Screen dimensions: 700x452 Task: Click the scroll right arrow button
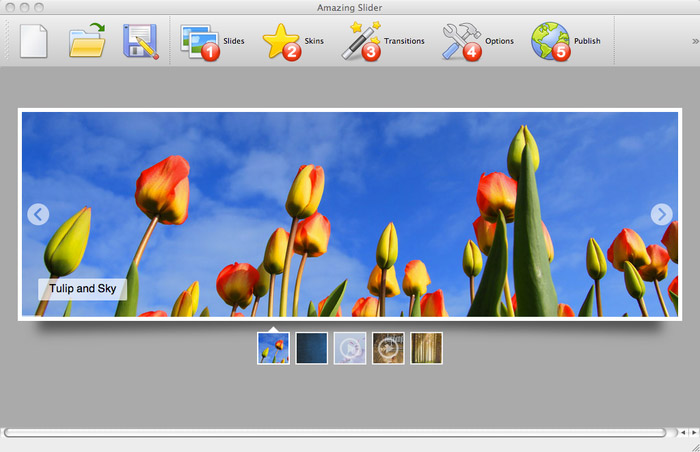pyautogui.click(x=694, y=432)
